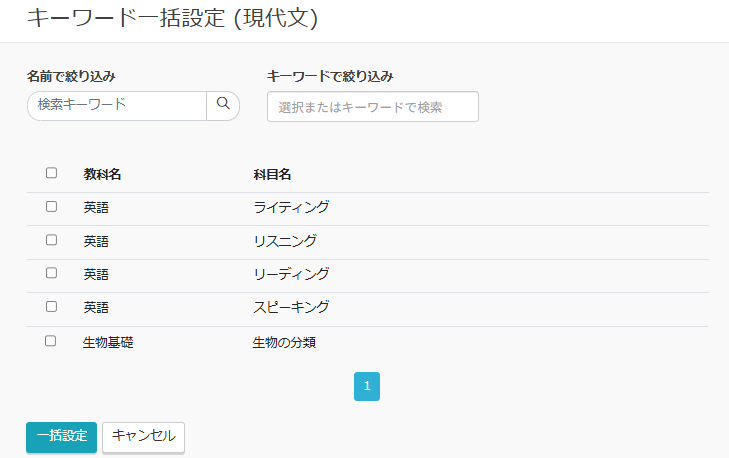Click the キャンセル button

point(143,436)
